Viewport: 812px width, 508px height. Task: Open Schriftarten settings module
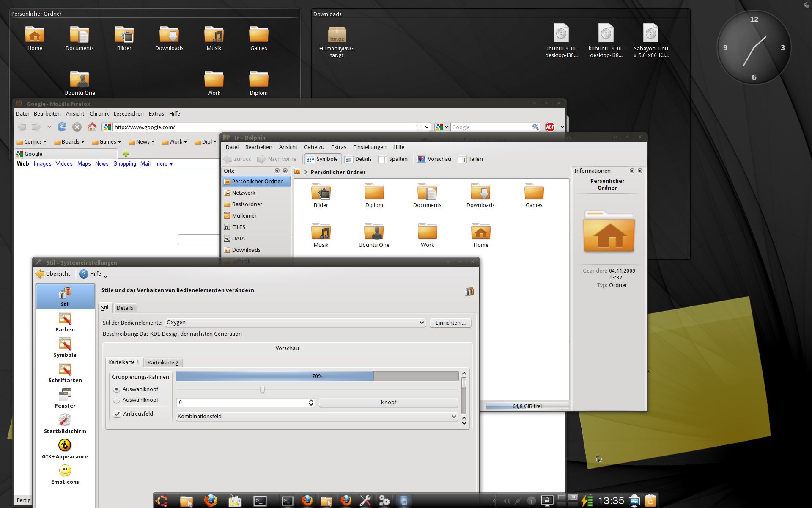click(65, 373)
